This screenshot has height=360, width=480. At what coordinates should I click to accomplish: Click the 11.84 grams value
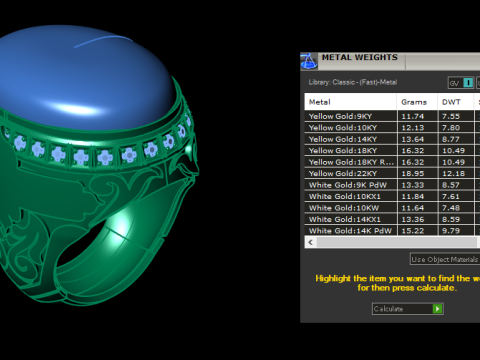pyautogui.click(x=413, y=196)
